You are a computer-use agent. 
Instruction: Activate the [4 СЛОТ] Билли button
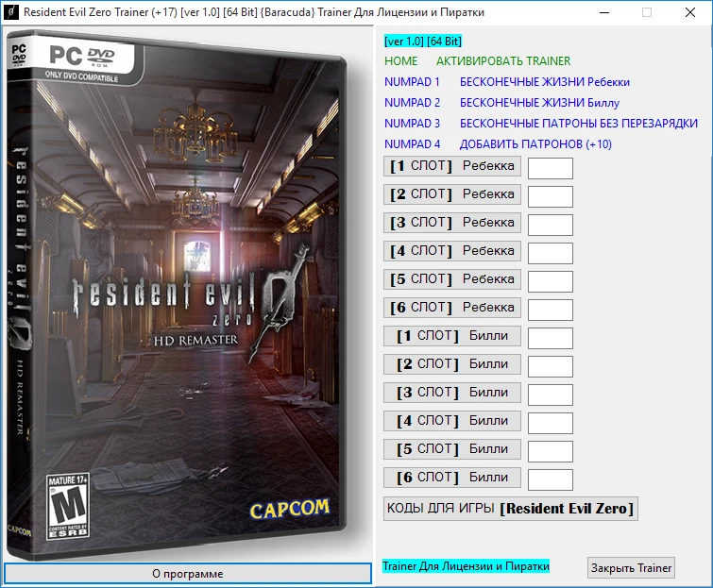pyautogui.click(x=452, y=421)
